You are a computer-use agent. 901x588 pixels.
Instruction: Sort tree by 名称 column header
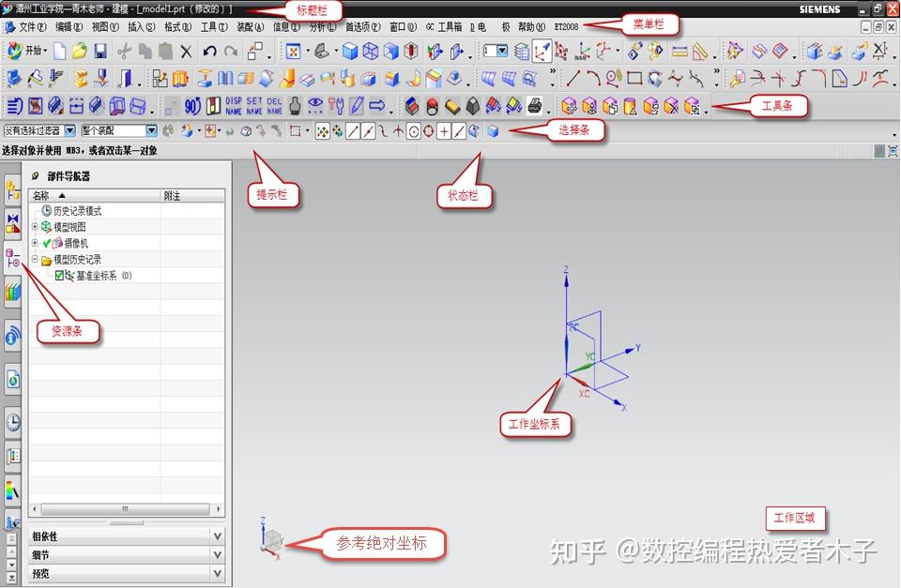point(95,196)
